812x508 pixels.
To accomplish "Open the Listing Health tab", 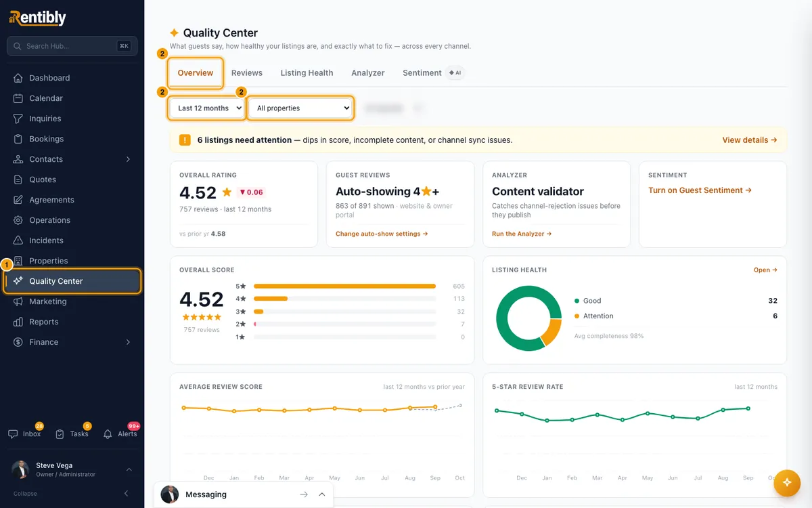I will coord(307,73).
